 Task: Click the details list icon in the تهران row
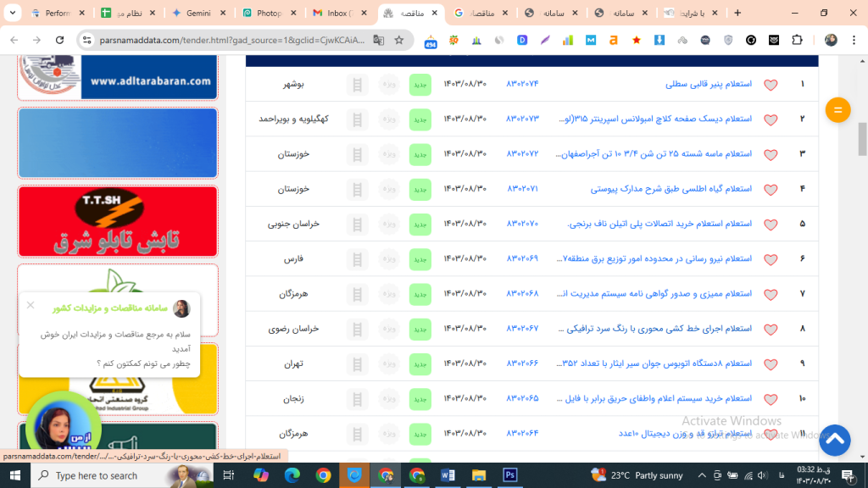[x=357, y=364]
